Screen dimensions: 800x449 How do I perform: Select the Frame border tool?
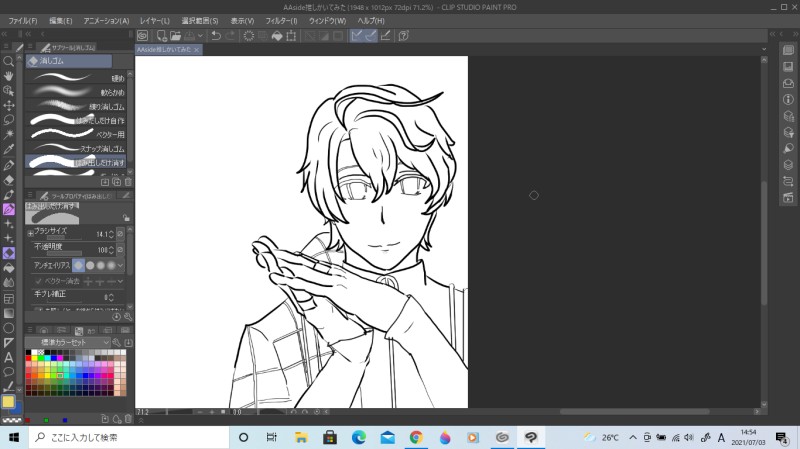tap(9, 298)
